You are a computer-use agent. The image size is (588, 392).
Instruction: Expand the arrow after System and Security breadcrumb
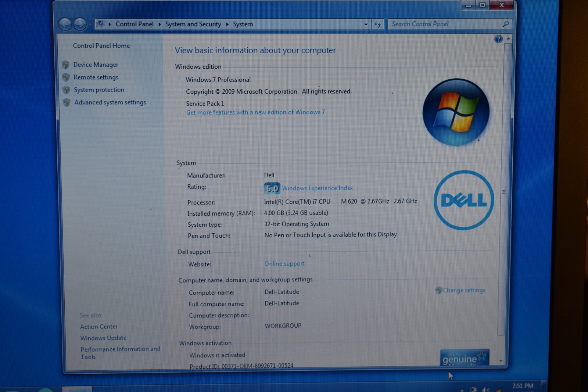(x=227, y=24)
